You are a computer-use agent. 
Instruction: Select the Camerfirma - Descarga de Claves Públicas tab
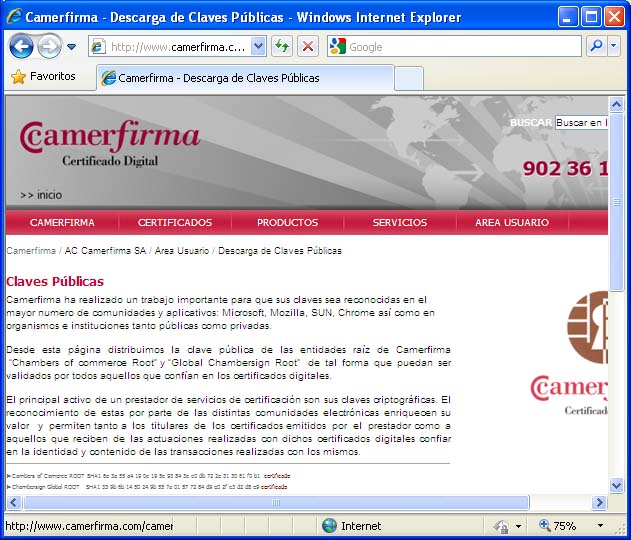coord(245,78)
